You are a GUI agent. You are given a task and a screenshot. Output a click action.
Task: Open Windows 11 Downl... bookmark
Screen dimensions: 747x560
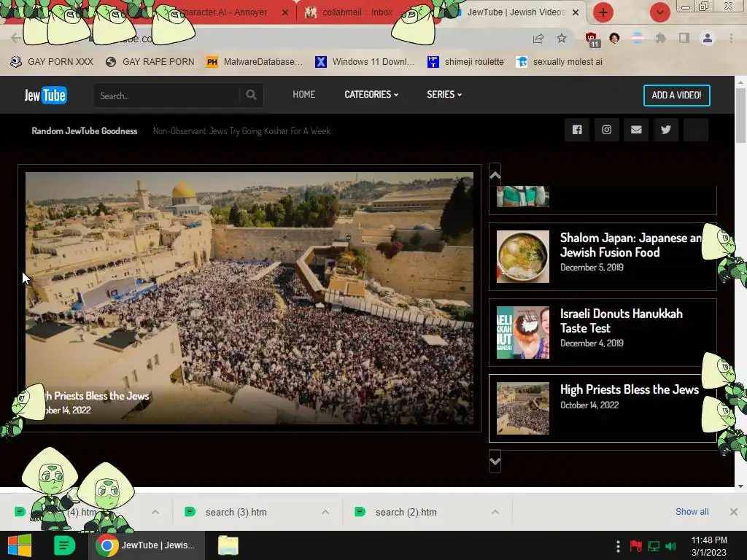[x=365, y=62]
